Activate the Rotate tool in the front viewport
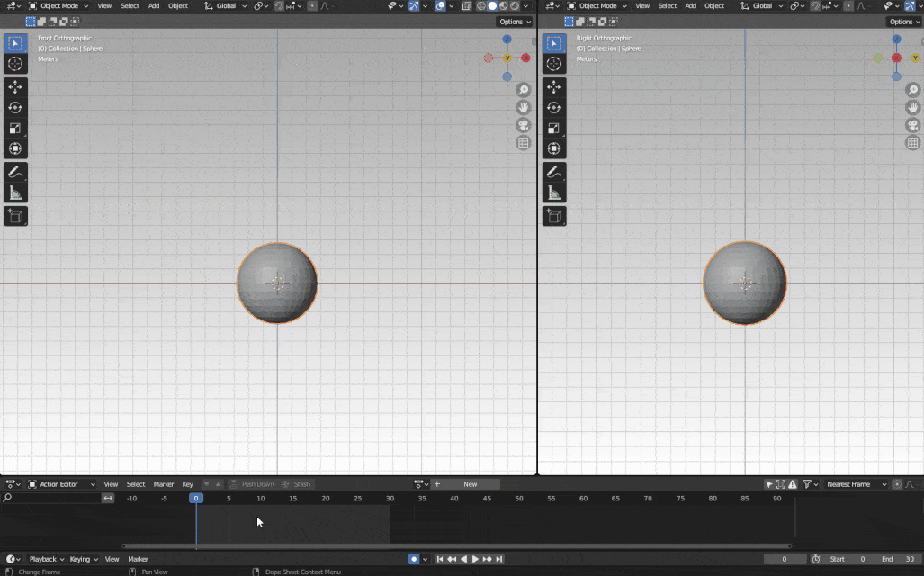This screenshot has height=576, width=924. pos(15,107)
